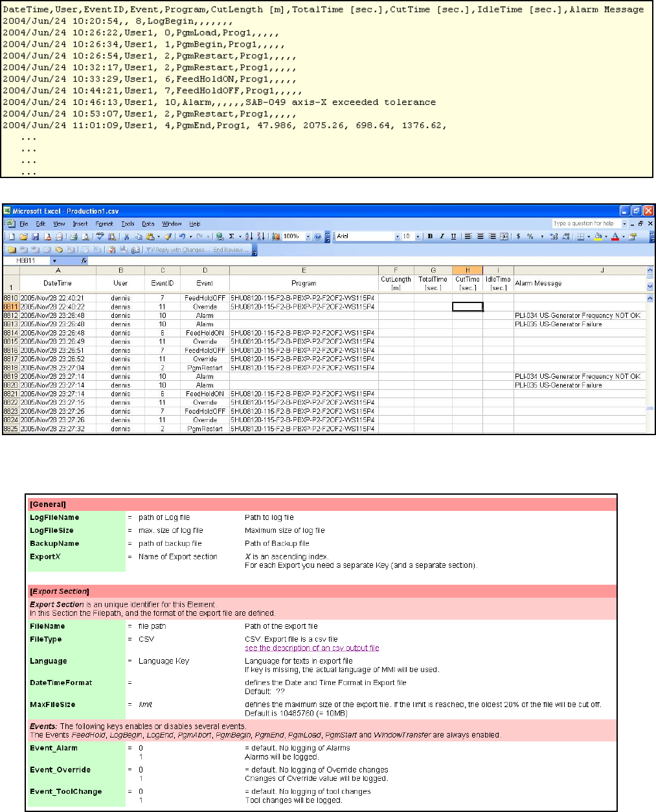Open the Fill Color bucket swatch
656x812 pixels.
click(x=597, y=236)
